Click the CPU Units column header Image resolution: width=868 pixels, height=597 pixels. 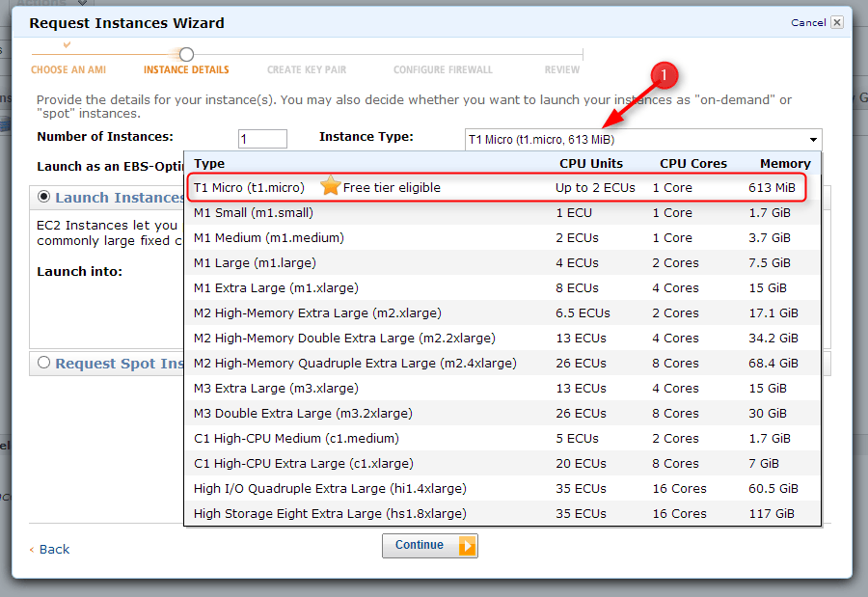coord(591,163)
